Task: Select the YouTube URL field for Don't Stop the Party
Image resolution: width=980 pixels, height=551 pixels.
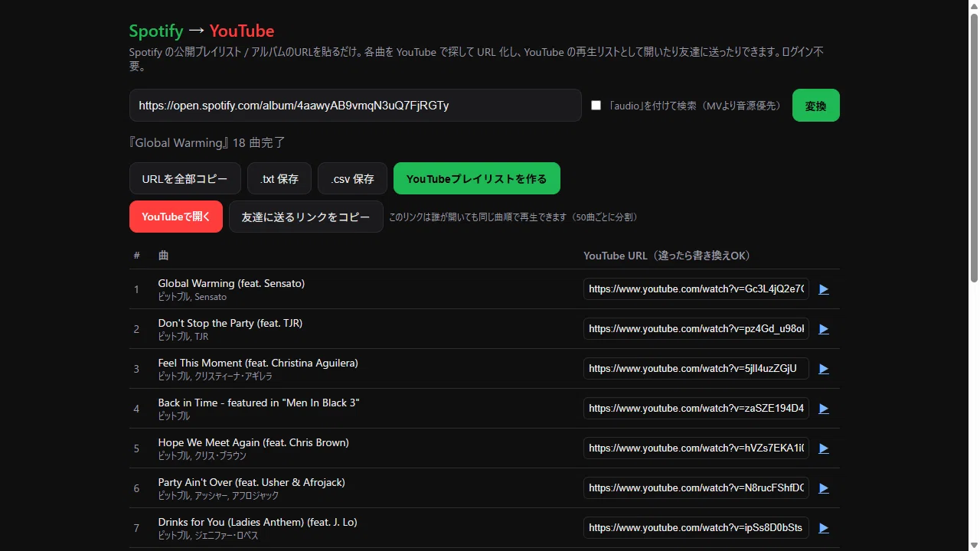Action: click(697, 329)
